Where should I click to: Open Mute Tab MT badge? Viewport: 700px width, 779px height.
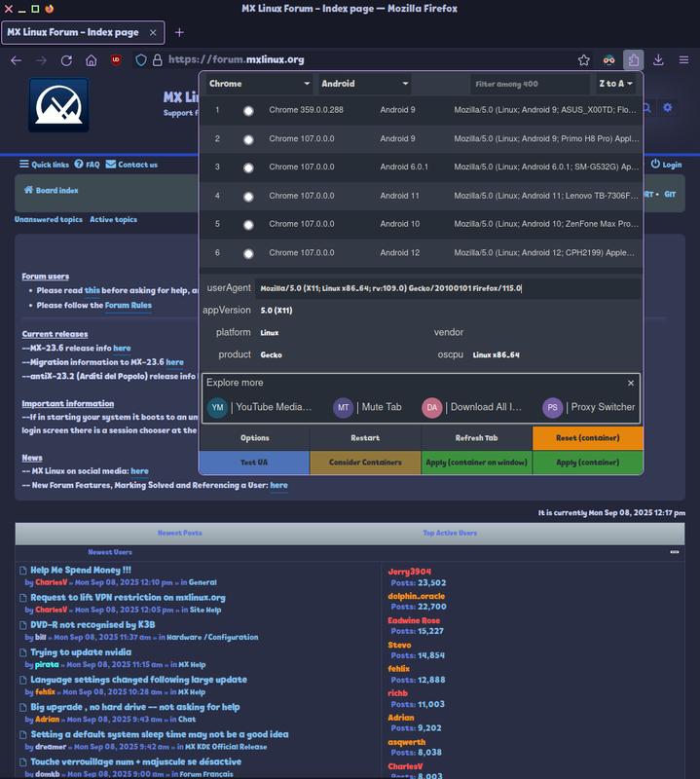pos(343,407)
